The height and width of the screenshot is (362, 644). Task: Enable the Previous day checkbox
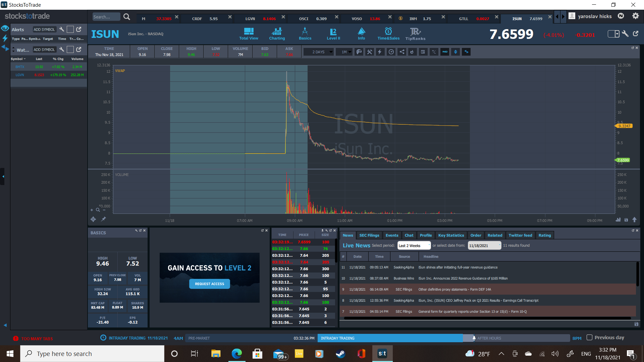click(589, 338)
